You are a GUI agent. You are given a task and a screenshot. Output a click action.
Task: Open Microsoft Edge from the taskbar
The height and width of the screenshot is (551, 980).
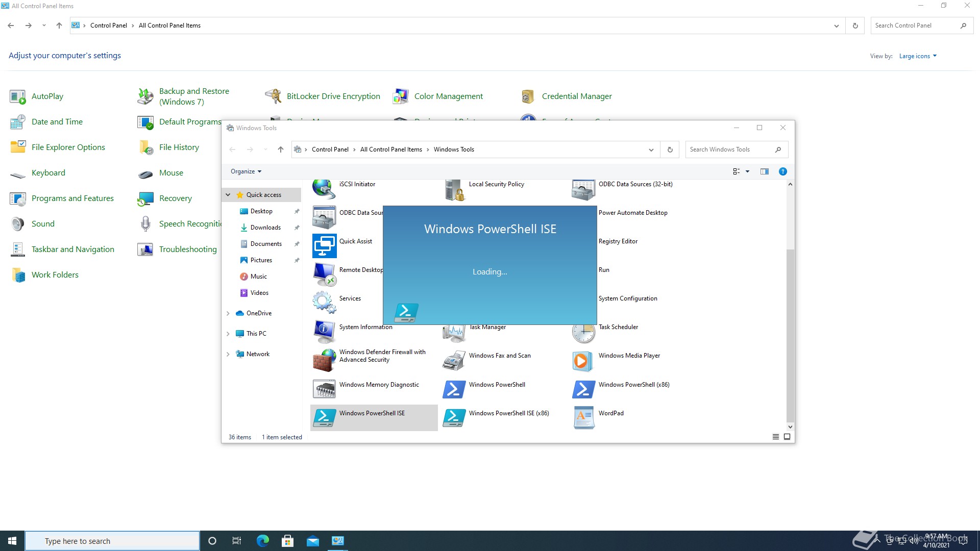[x=262, y=541]
